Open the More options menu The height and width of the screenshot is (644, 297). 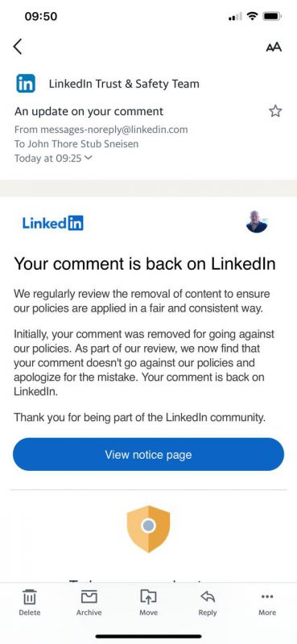coord(267,603)
